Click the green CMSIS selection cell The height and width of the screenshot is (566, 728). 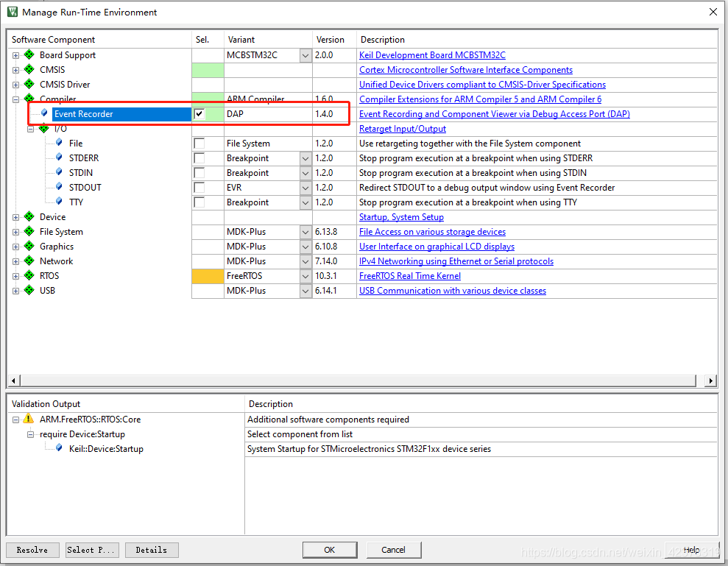208,70
